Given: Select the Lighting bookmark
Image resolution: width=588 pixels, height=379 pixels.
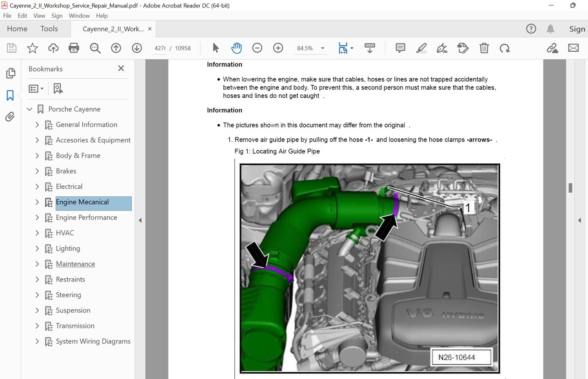Looking at the screenshot, I should (68, 248).
